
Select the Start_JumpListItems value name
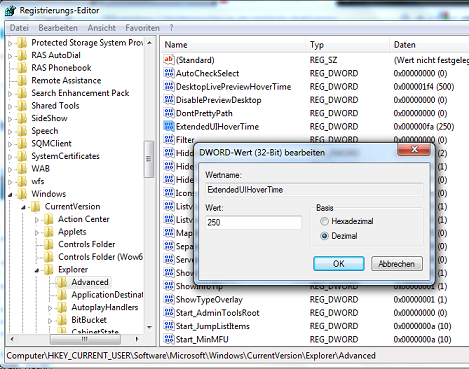click(x=213, y=326)
